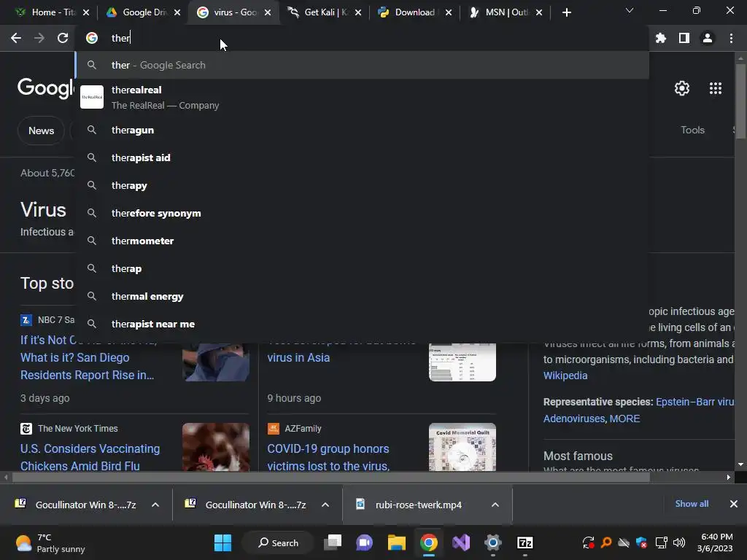Choose the 'therapist aid' suggestion

point(362,157)
